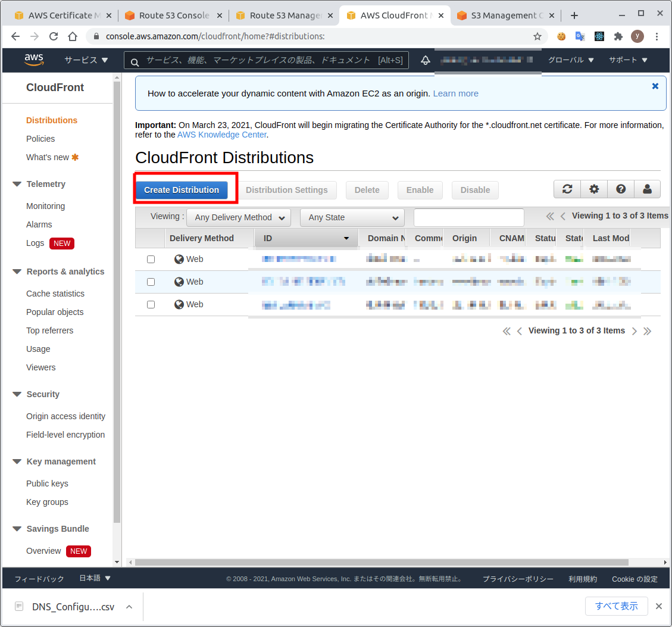The height and width of the screenshot is (627, 672).
Task: Click the Distribution Settings button
Action: 287,190
